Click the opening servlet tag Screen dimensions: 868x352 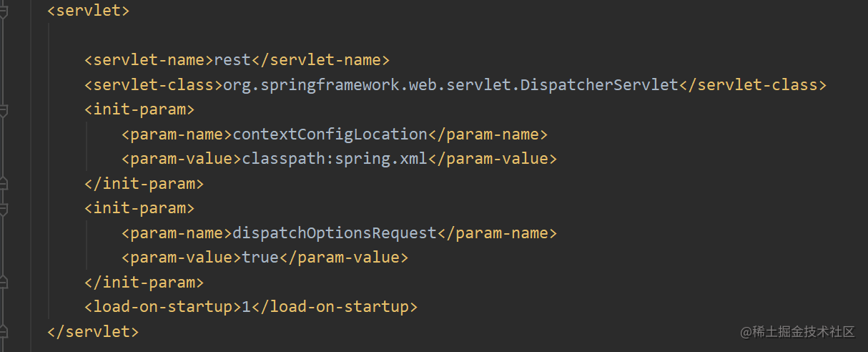(x=88, y=11)
